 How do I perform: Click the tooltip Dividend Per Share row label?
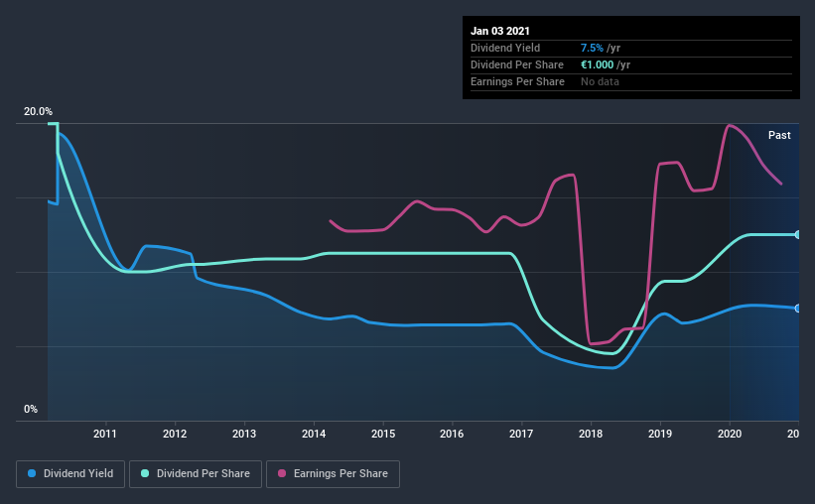pos(516,64)
